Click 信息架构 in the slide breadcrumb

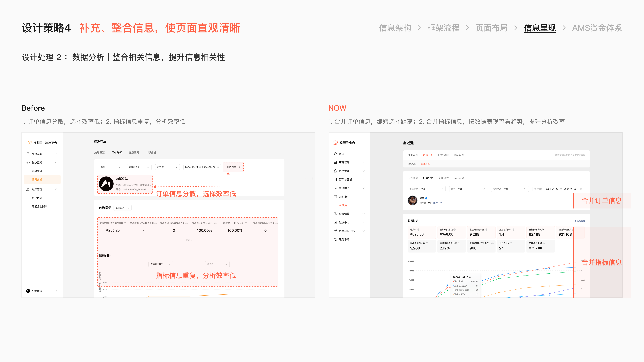pos(395,28)
